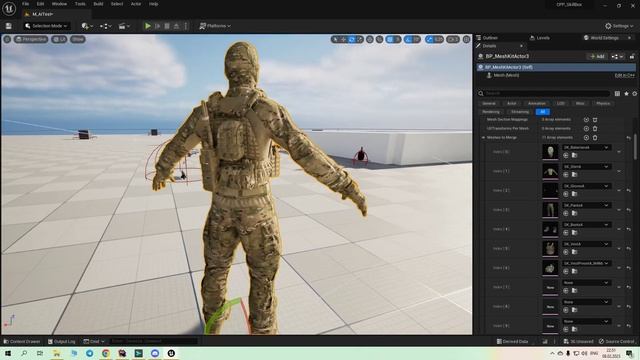
Task: Reset Index 6 to default value arrow
Action: (x=629, y=268)
